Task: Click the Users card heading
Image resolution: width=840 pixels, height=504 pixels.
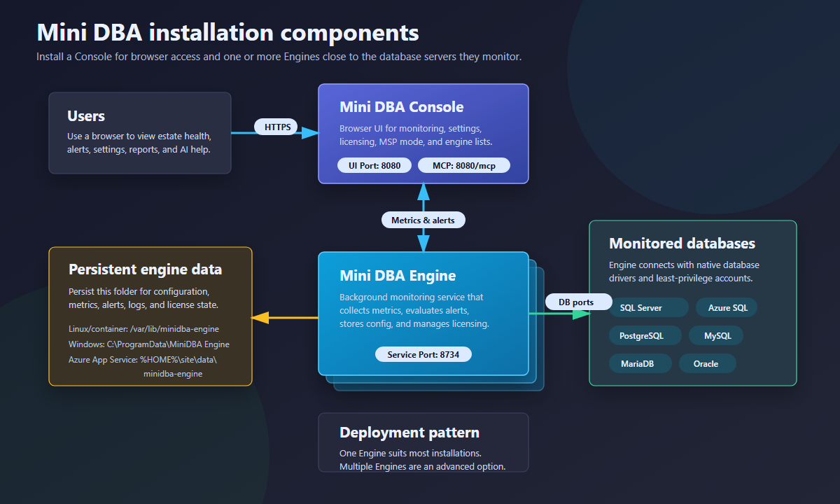Action: click(x=86, y=116)
